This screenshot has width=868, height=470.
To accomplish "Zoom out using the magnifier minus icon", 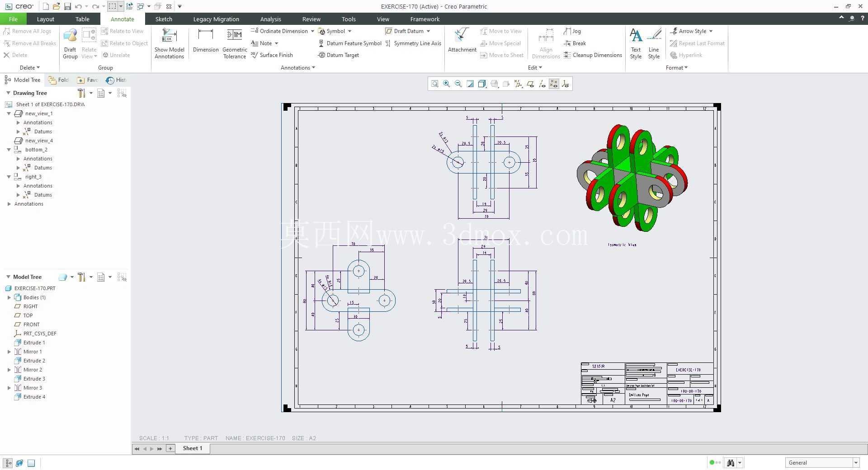I will click(x=458, y=84).
